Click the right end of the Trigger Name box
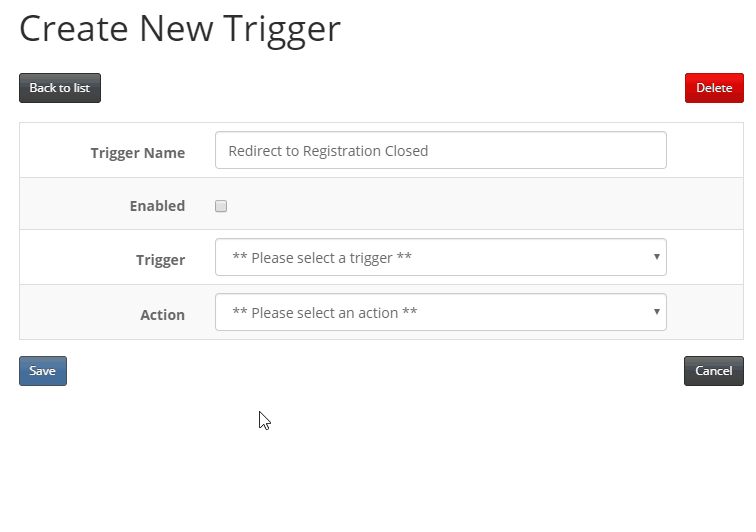Viewport: 756px width, 532px height. 646,150
